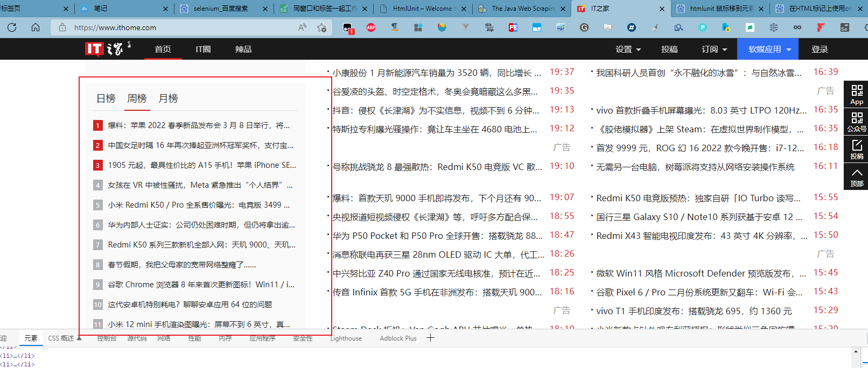The width and height of the screenshot is (868, 368).
Task: Open the red FE helper extension icon
Action: (513, 27)
